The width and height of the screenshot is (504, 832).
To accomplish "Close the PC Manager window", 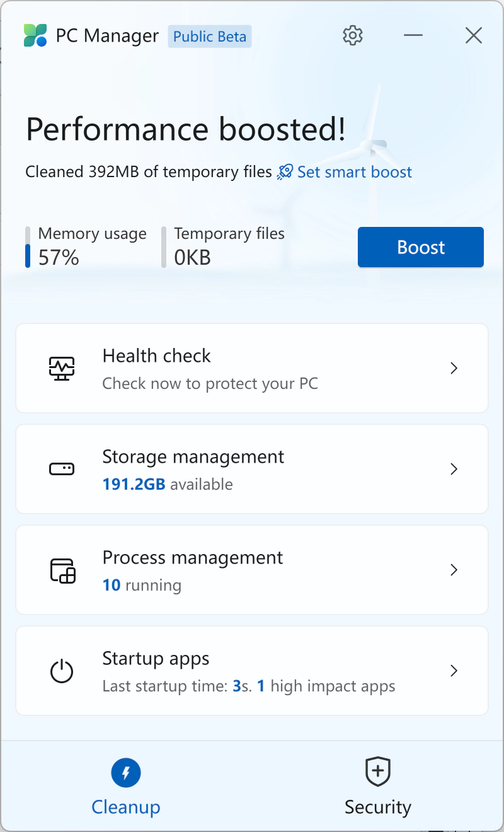I will 474,36.
